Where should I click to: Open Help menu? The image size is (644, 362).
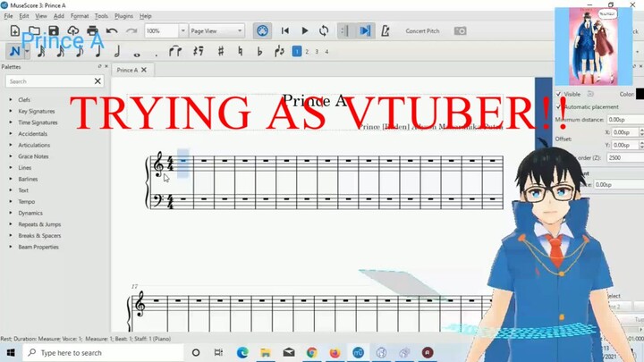click(146, 16)
